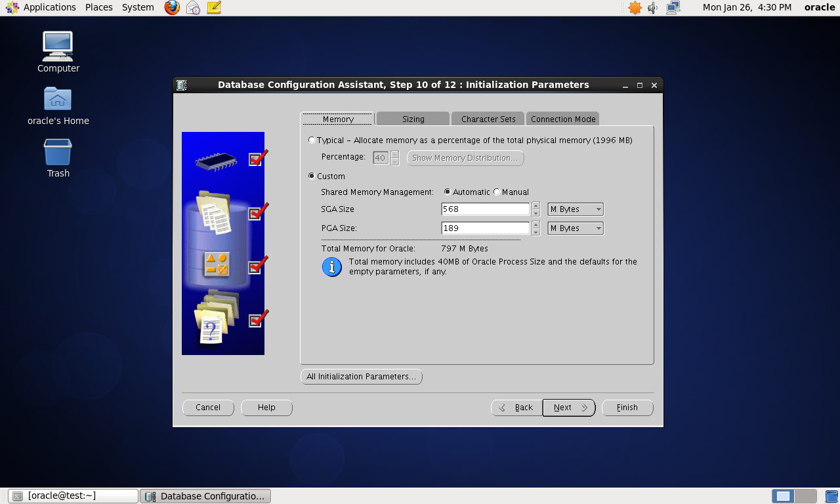Viewport: 840px width, 504px height.
Task: Open the volume speaker icon
Action: tap(653, 8)
